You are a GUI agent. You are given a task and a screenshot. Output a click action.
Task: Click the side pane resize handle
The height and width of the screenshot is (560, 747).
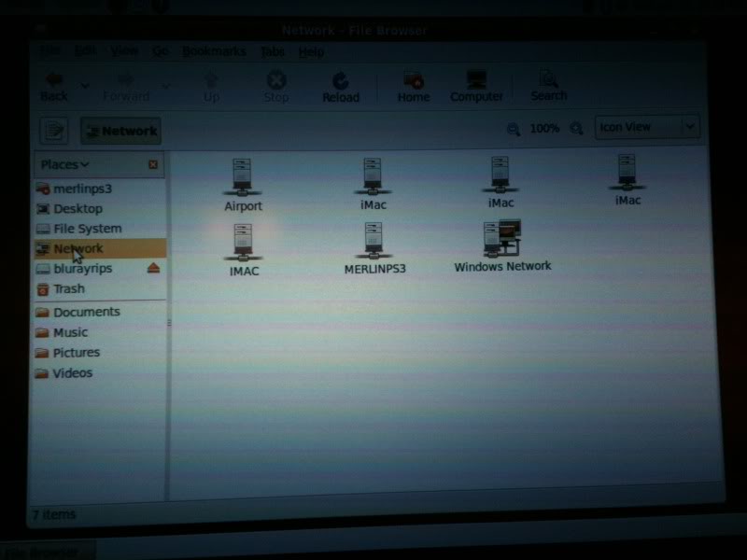click(169, 323)
